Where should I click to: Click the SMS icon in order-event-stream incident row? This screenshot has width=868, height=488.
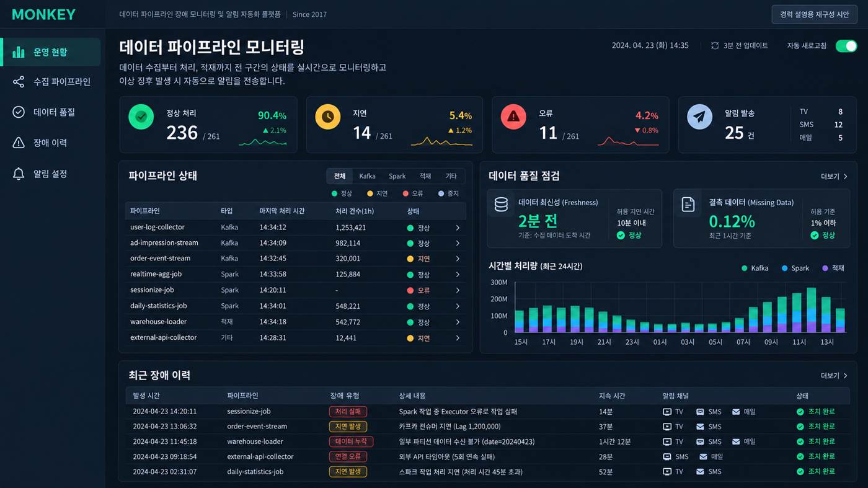[x=700, y=427]
